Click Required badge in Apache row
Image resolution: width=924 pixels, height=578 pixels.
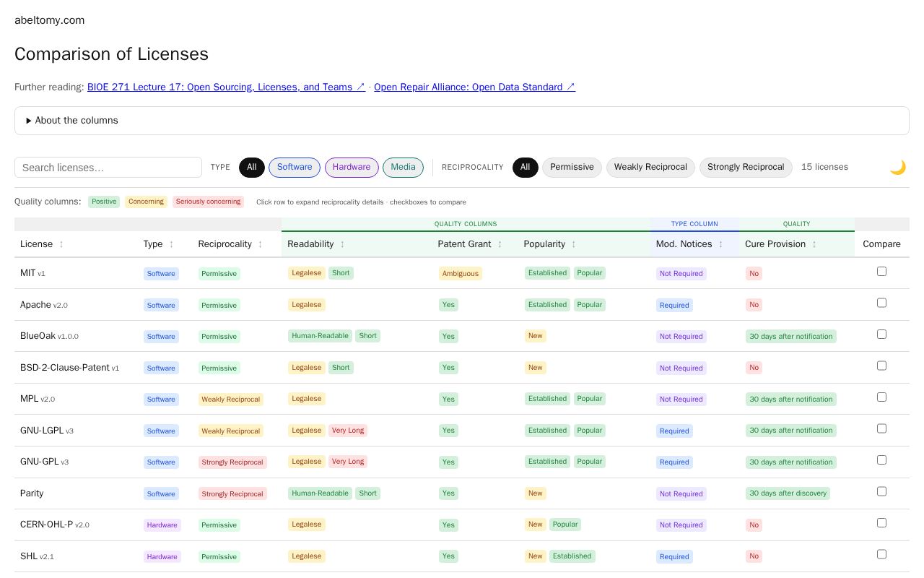674,305
